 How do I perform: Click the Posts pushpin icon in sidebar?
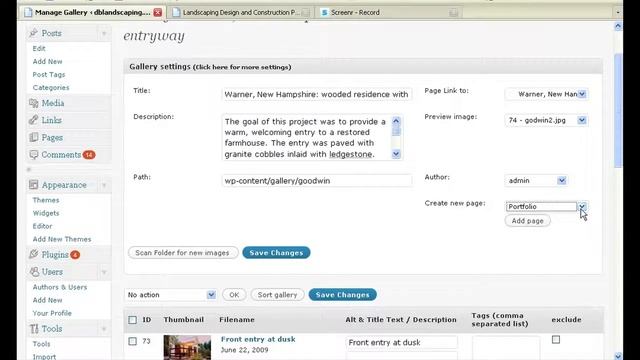[x=34, y=33]
